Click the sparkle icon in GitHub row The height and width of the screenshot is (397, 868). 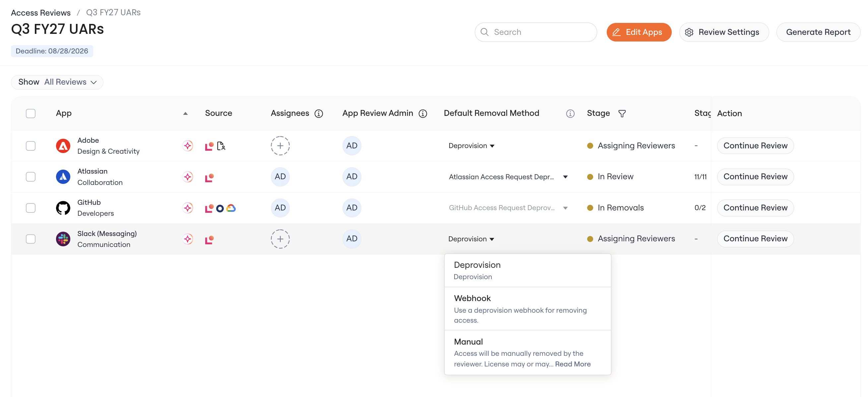(x=188, y=208)
